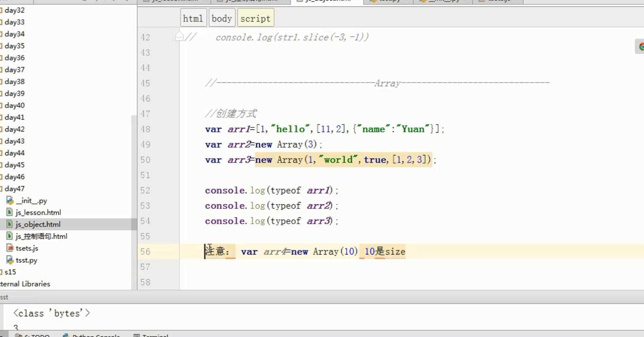Select the day46 folder

(x=15, y=177)
